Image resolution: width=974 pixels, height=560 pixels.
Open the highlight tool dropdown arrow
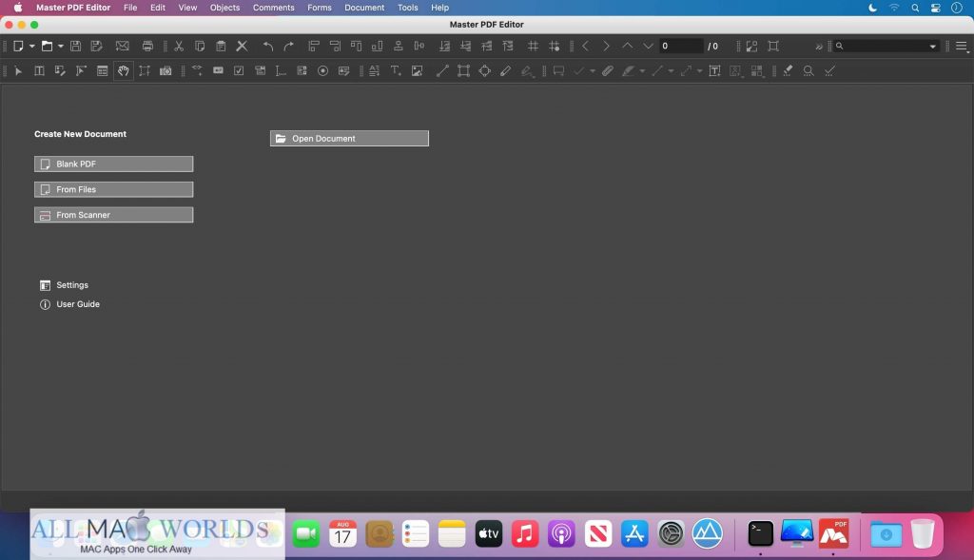pos(642,71)
